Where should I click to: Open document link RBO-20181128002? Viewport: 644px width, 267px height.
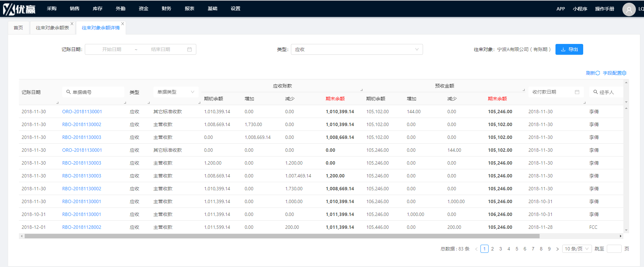click(82, 227)
